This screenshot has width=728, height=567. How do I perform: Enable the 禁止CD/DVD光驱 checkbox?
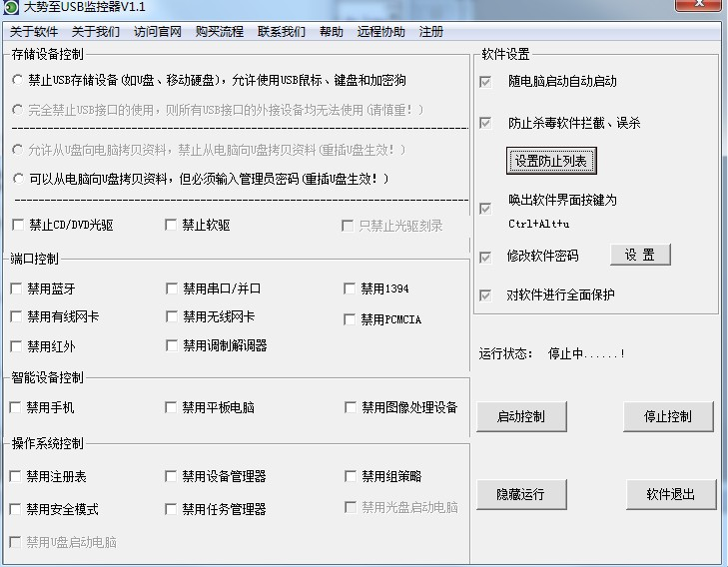click(18, 226)
